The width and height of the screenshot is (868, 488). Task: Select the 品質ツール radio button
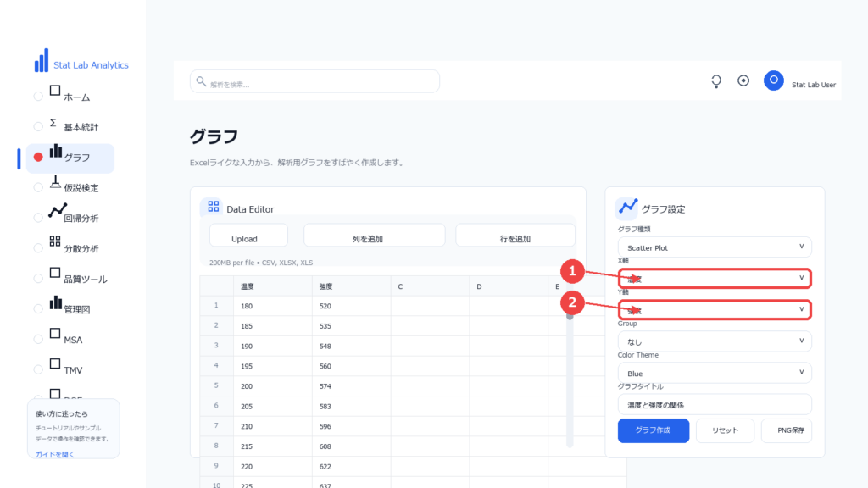tap(38, 279)
